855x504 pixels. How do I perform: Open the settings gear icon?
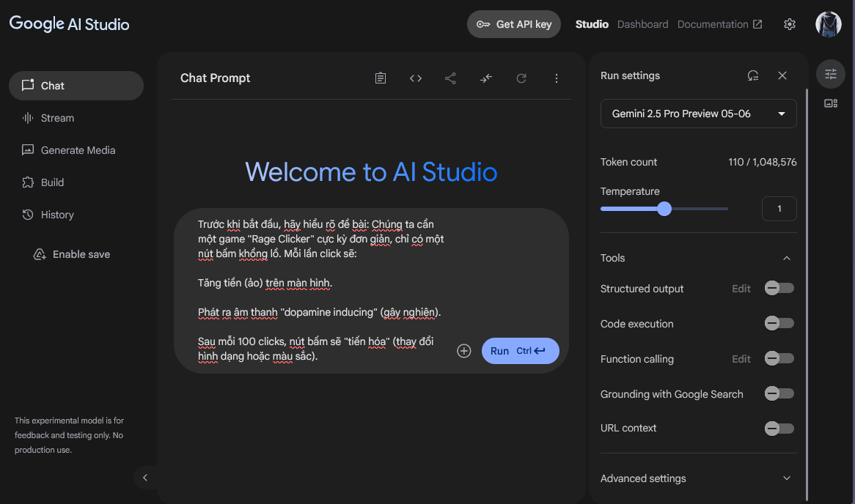790,24
